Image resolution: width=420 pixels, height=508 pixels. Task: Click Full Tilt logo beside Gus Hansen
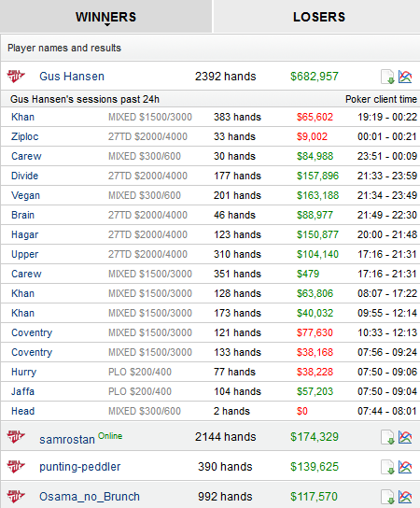16,77
